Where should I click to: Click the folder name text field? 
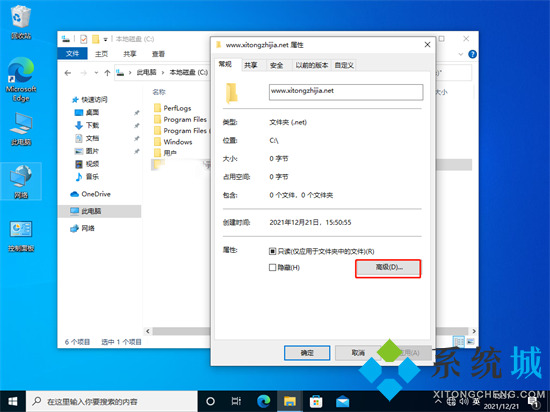point(346,92)
